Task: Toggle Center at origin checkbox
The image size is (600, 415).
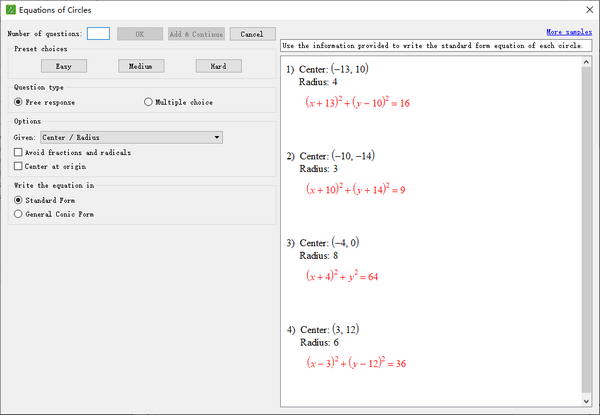Action: [19, 166]
